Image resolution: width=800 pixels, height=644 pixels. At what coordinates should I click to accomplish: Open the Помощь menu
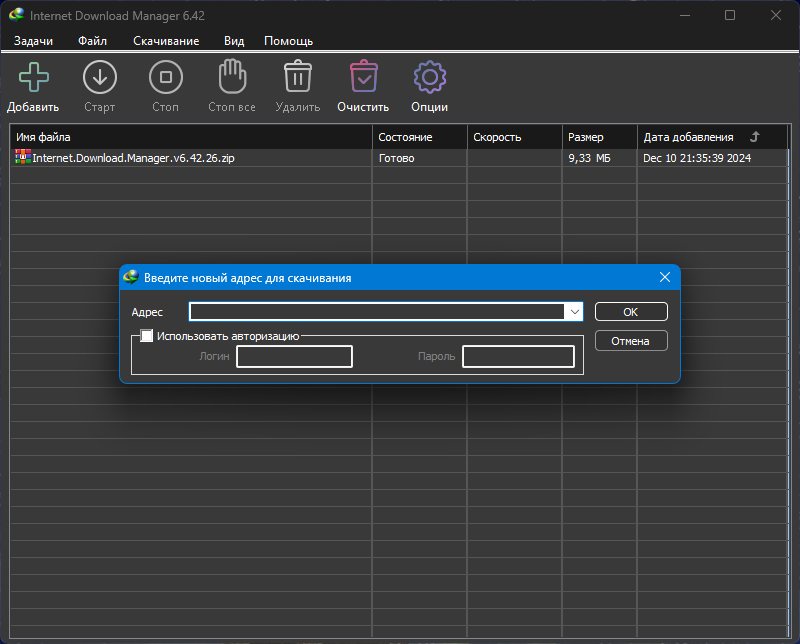[x=288, y=41]
